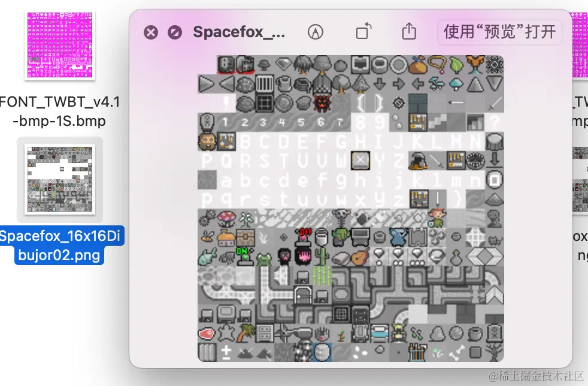Click the pink thumbnail at the right screen edge
The image size is (588, 386).
(581, 45)
